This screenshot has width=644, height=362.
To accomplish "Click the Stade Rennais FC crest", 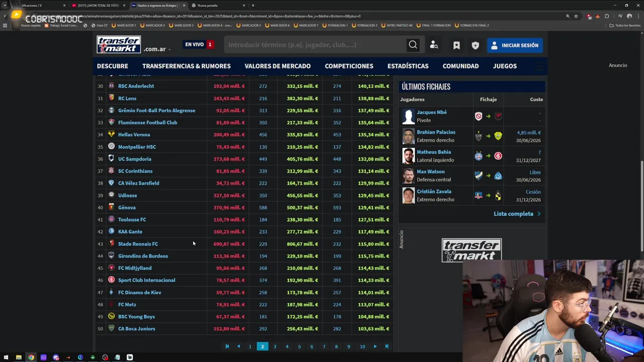I will coord(111,244).
